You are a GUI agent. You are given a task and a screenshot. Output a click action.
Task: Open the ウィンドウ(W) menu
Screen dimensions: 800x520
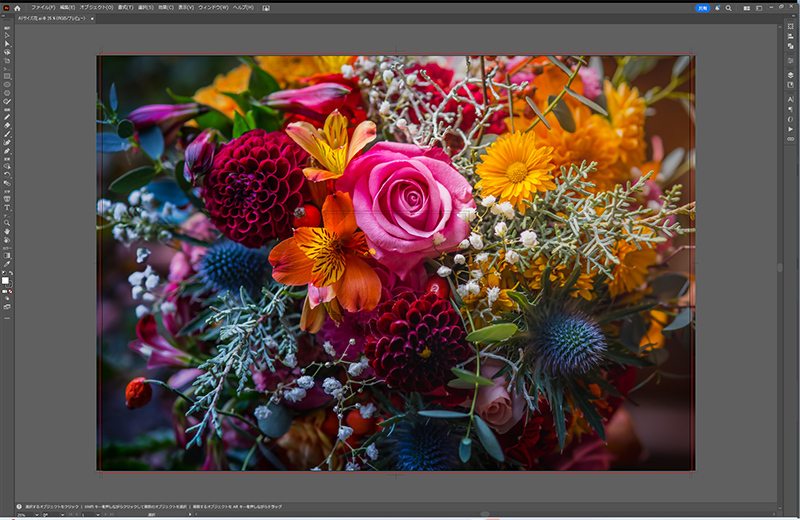coord(213,8)
